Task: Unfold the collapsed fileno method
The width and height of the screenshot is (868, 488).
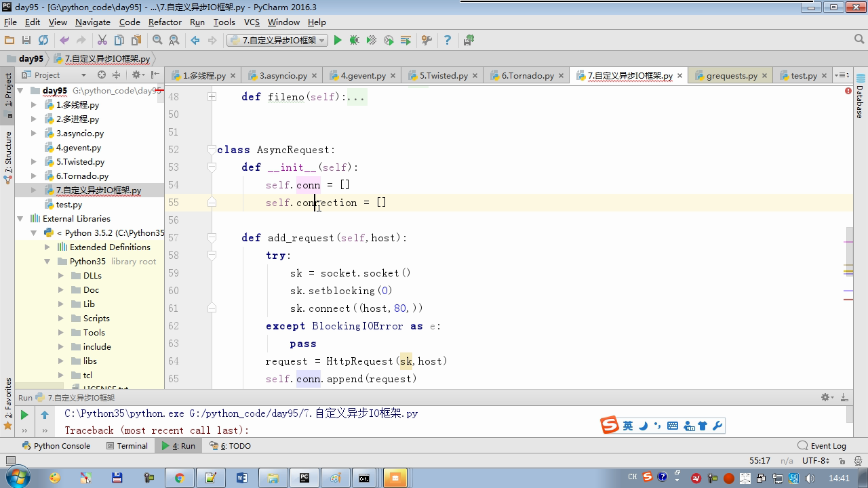Action: (x=212, y=97)
